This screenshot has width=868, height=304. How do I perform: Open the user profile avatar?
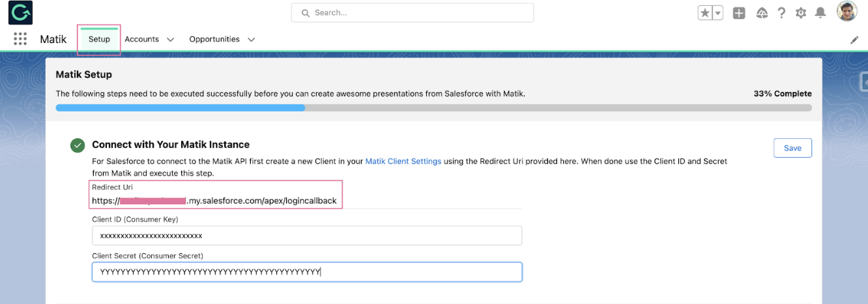point(846,12)
